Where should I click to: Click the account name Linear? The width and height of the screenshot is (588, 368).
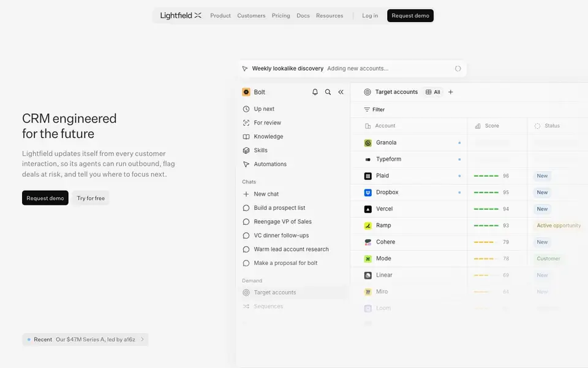coord(384,275)
